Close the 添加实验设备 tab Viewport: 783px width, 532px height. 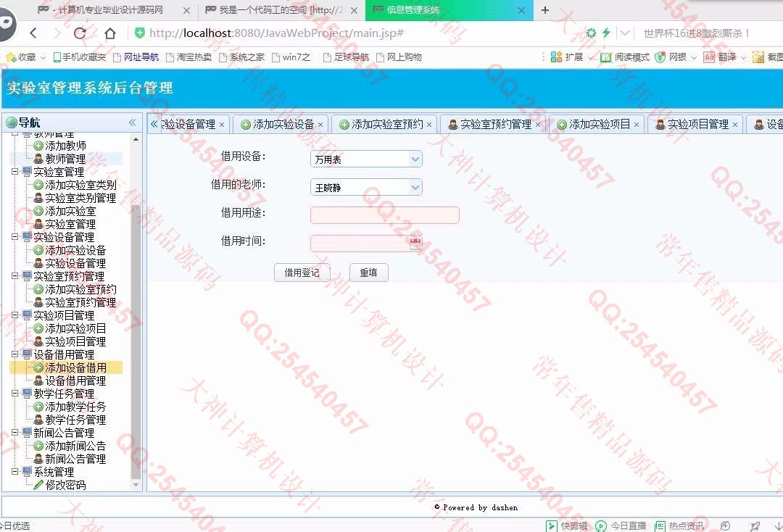click(x=320, y=125)
